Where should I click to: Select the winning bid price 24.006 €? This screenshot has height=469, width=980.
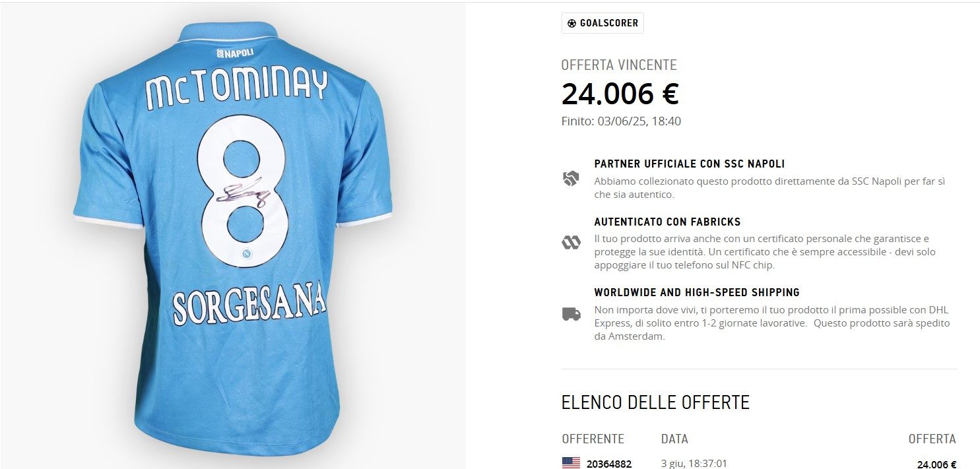click(x=621, y=94)
